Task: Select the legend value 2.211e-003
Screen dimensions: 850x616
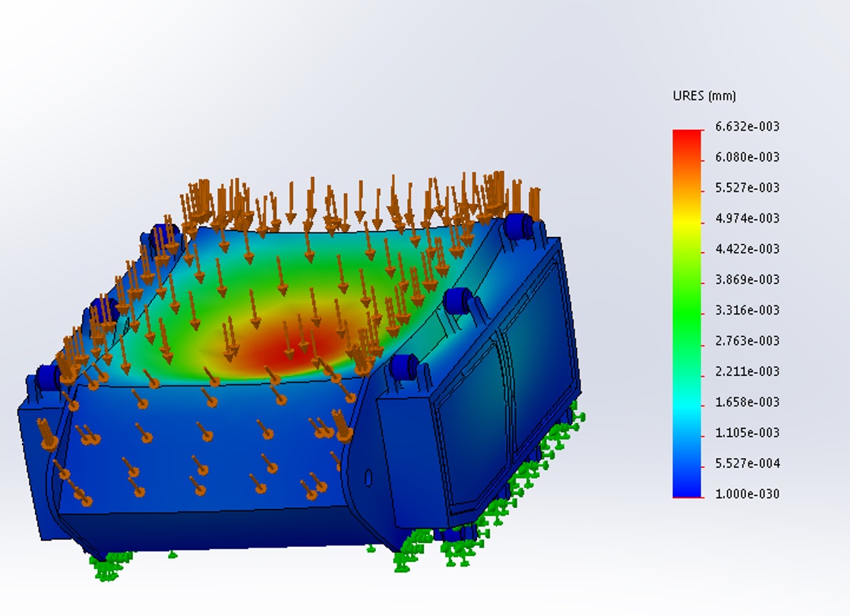Action: pos(747,371)
